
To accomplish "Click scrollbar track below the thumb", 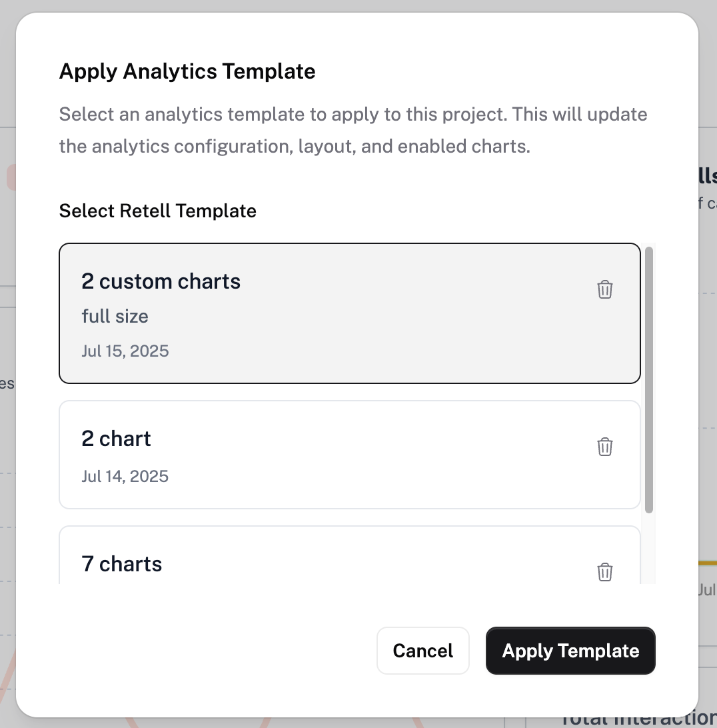I will coord(649,549).
